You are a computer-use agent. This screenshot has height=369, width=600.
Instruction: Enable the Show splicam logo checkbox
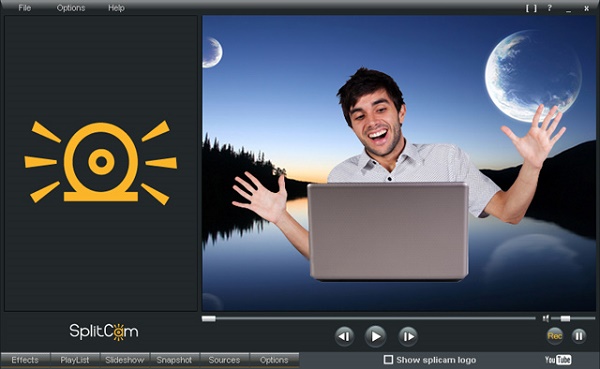click(388, 359)
